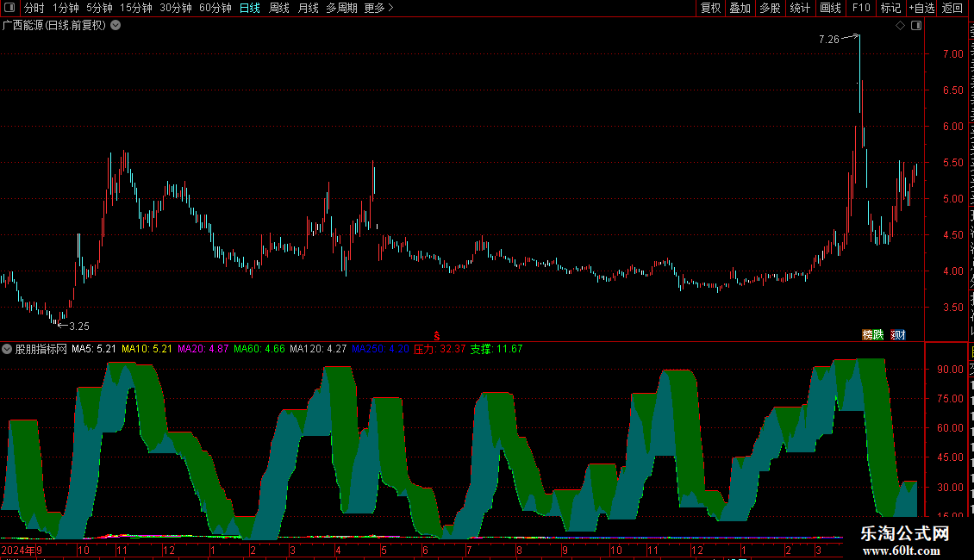The image size is (974, 560).
Task: Click the MA10: 5.21 value
Action: pos(147,349)
